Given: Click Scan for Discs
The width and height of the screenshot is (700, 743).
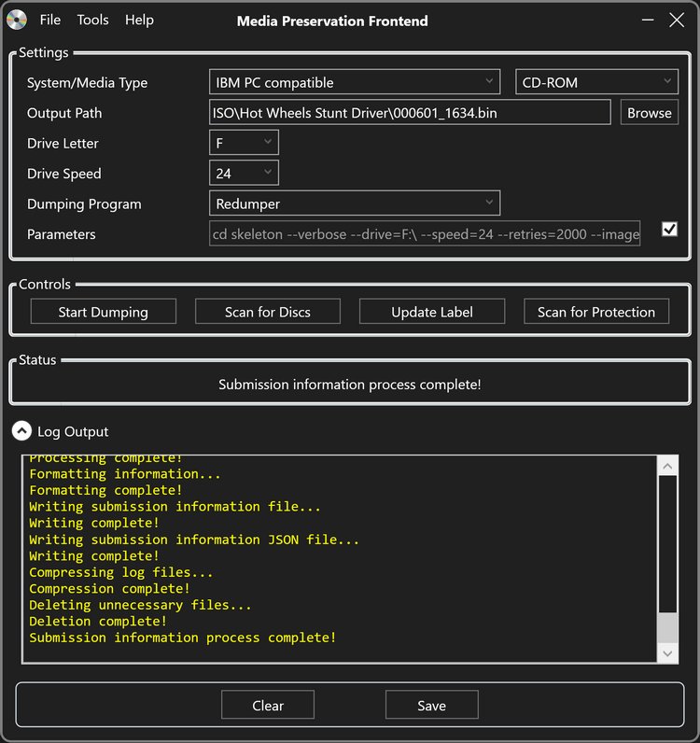Looking at the screenshot, I should [x=268, y=312].
